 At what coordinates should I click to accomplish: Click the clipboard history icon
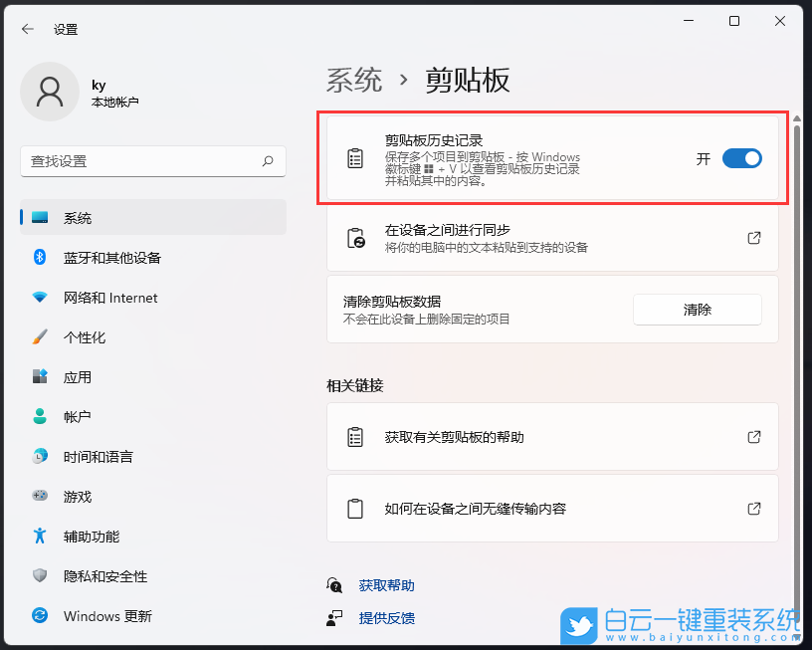coord(355,157)
